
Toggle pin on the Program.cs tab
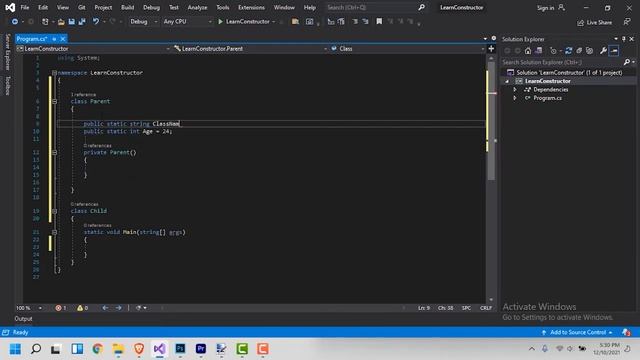(54, 39)
